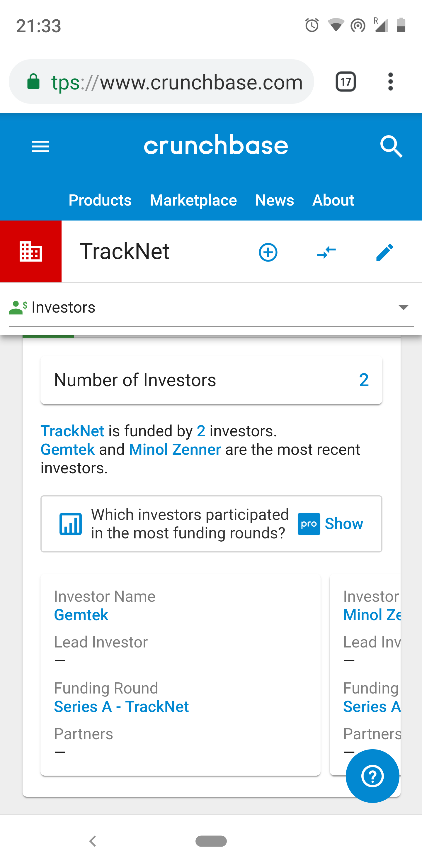Open Minol Zenner link in summary text
This screenshot has height=868, width=422.
[x=175, y=450]
